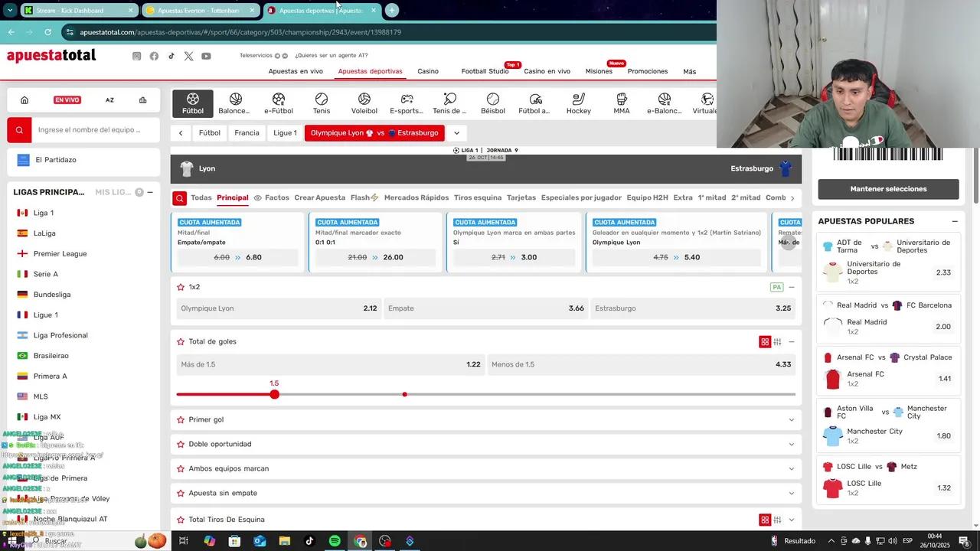
Task: Select the e-Baloncesto sport icon
Action: tap(665, 104)
